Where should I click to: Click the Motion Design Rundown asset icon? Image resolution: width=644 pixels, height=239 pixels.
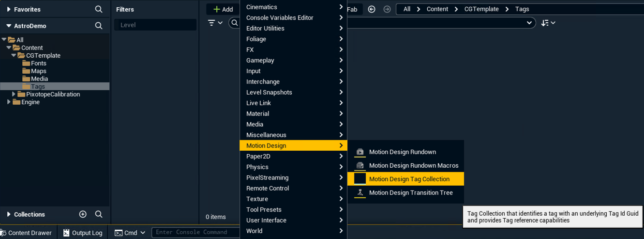(360, 152)
